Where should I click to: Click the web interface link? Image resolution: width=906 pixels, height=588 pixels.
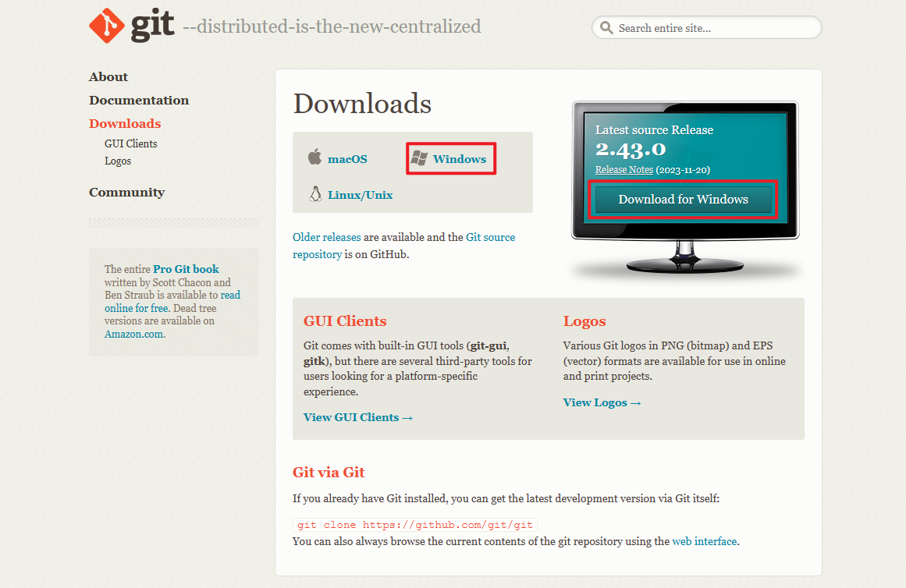pyautogui.click(x=704, y=540)
